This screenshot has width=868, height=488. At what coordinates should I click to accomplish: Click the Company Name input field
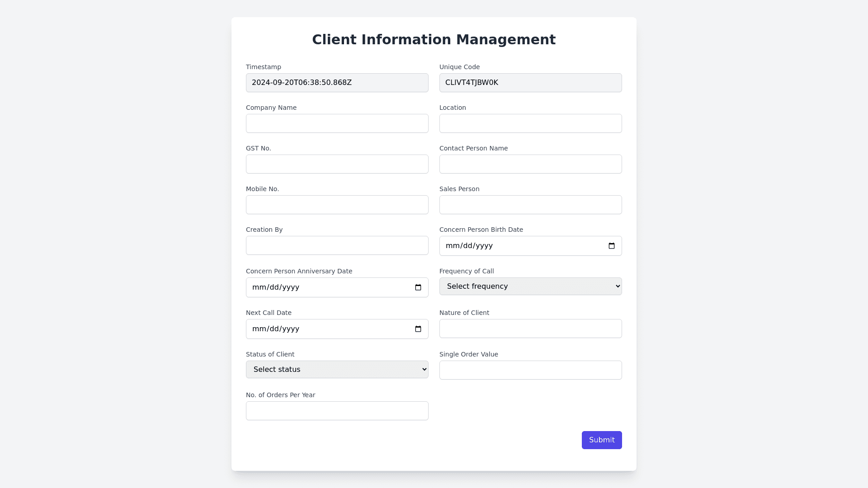point(337,123)
